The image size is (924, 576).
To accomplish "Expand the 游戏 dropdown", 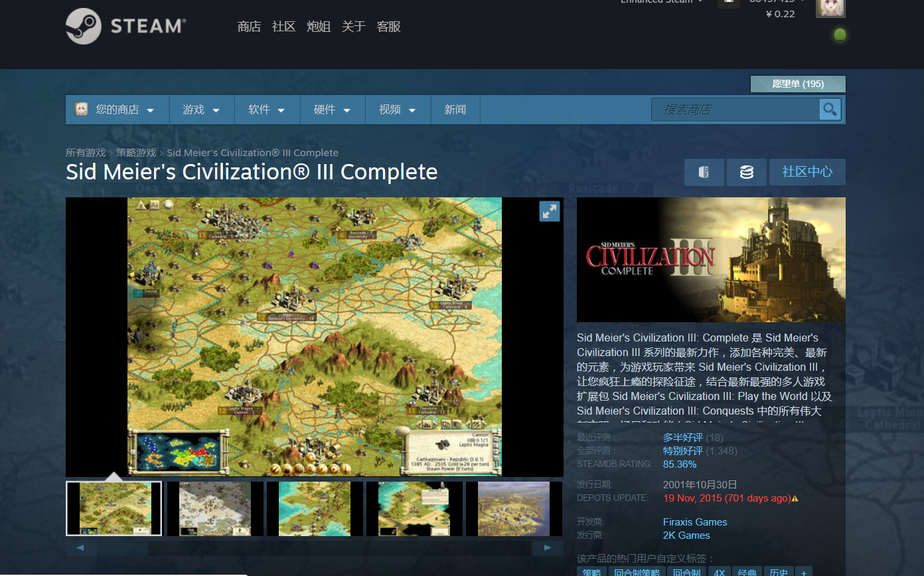I will click(202, 110).
